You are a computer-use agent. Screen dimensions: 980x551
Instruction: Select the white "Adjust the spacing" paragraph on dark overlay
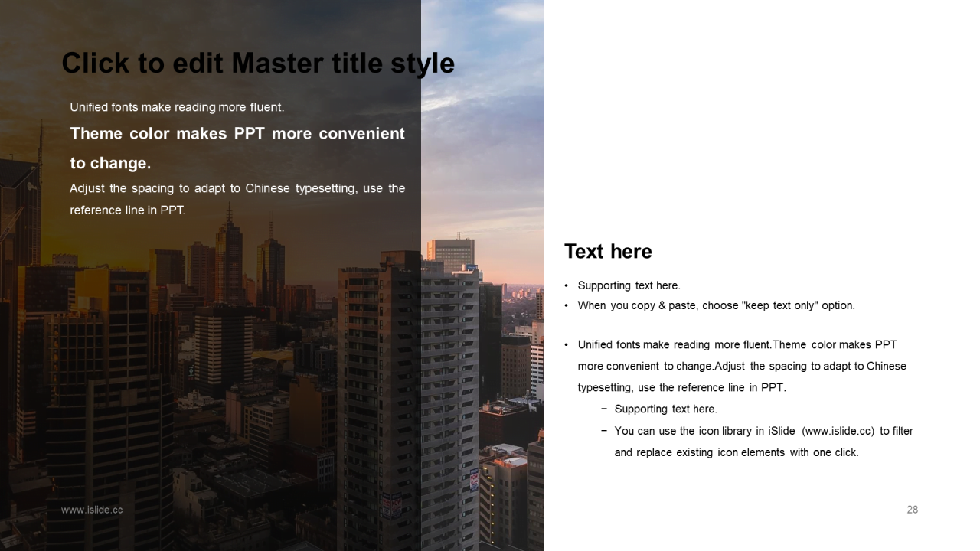237,189
